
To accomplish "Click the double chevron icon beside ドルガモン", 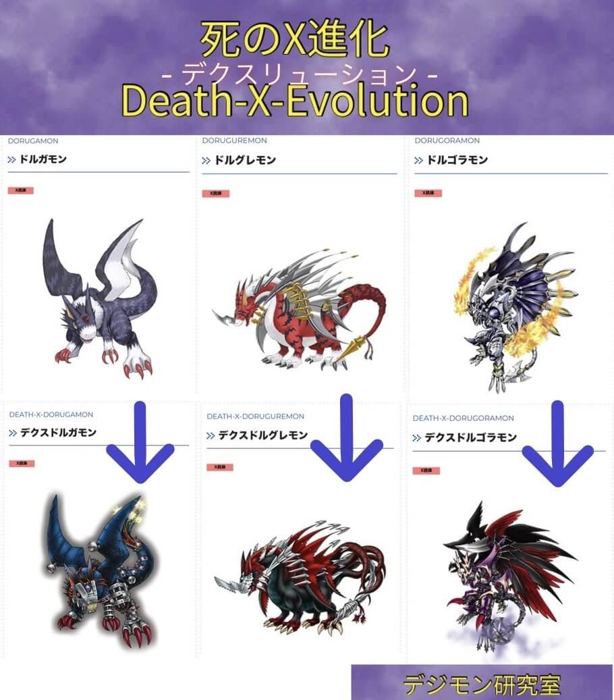I will click(12, 159).
